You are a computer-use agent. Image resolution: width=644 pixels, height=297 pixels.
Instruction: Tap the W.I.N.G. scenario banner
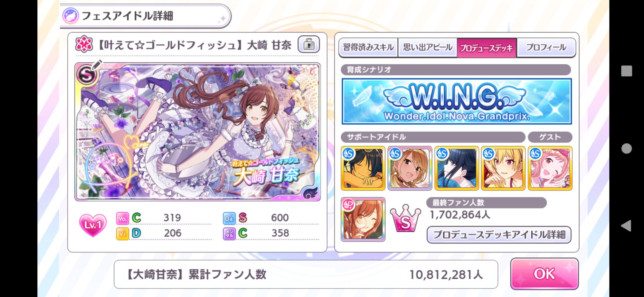[457, 101]
